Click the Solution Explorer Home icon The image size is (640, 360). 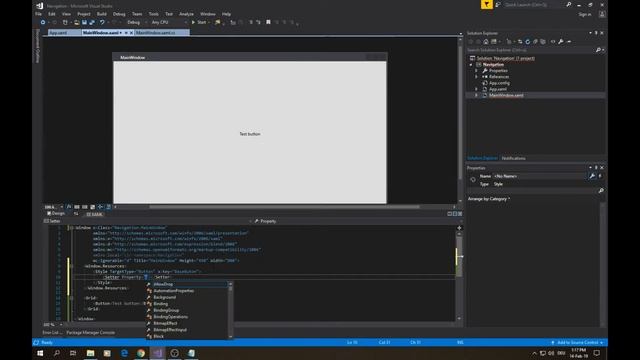(x=486, y=42)
